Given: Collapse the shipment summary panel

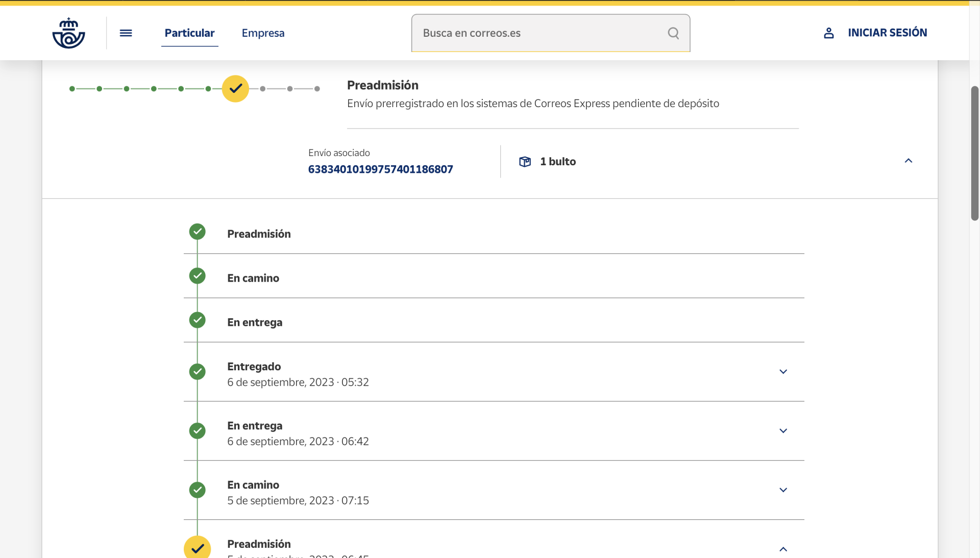Looking at the screenshot, I should pyautogui.click(x=909, y=161).
